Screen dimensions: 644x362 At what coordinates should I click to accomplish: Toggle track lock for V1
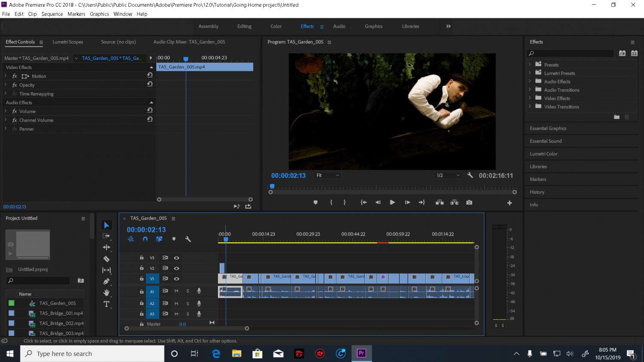point(142,278)
